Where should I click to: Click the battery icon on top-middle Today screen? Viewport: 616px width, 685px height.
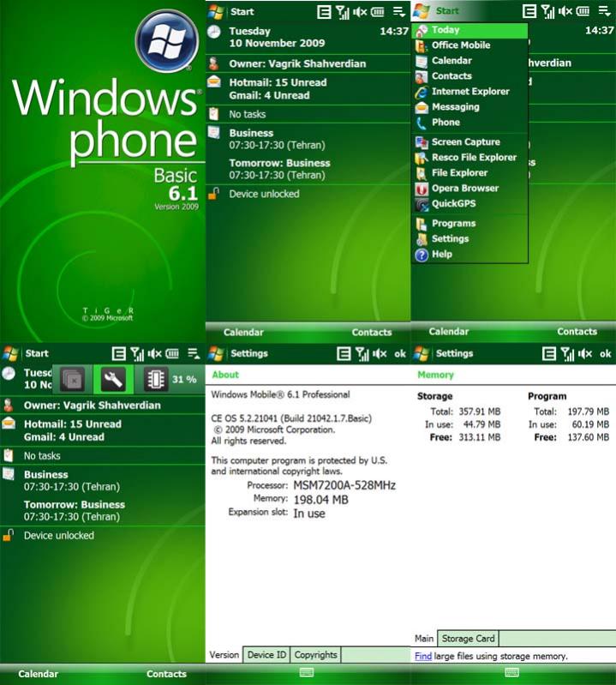[378, 12]
